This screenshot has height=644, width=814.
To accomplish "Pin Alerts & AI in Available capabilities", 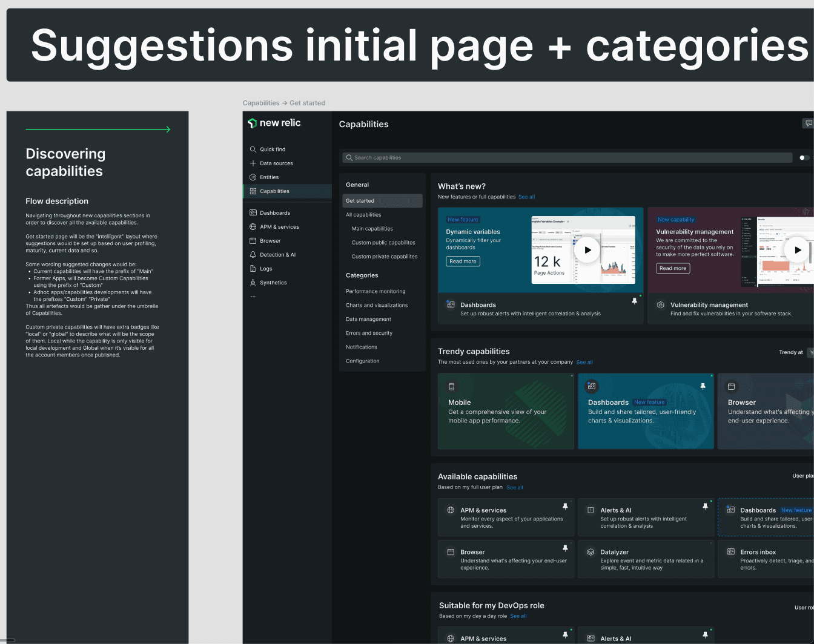I will tap(705, 506).
